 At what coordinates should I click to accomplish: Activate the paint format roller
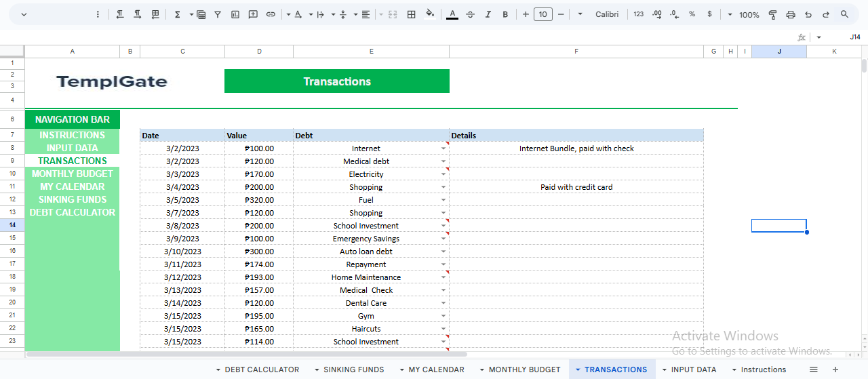[x=772, y=14]
